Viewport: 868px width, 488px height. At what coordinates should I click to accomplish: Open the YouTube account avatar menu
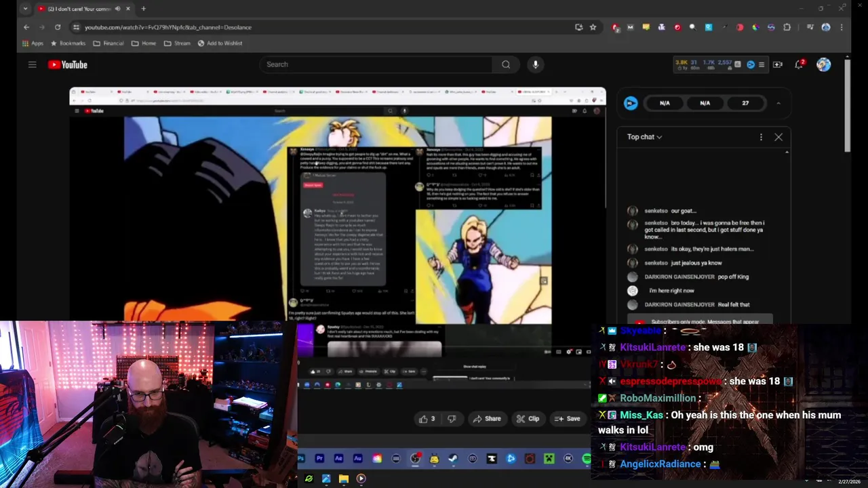tap(824, 64)
